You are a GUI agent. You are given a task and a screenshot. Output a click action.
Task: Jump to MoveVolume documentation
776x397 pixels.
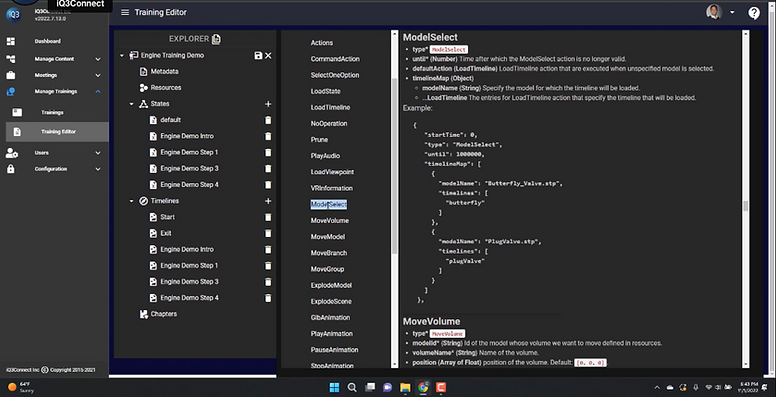[x=330, y=220]
